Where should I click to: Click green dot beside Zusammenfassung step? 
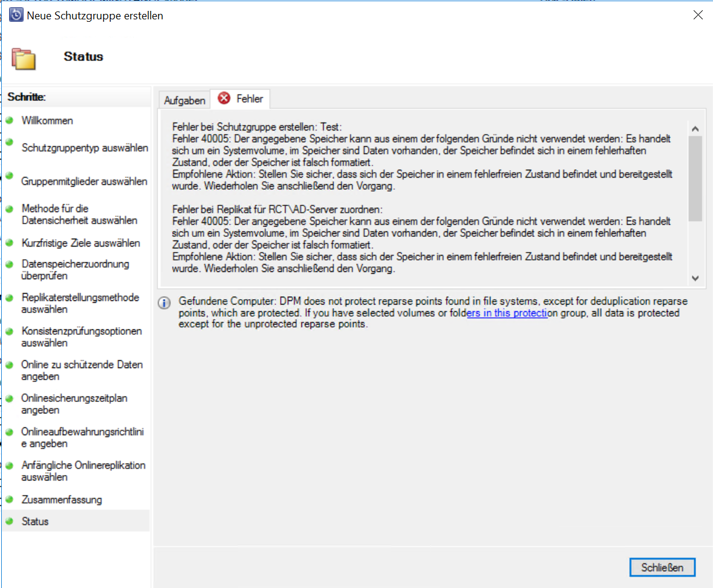(10, 499)
